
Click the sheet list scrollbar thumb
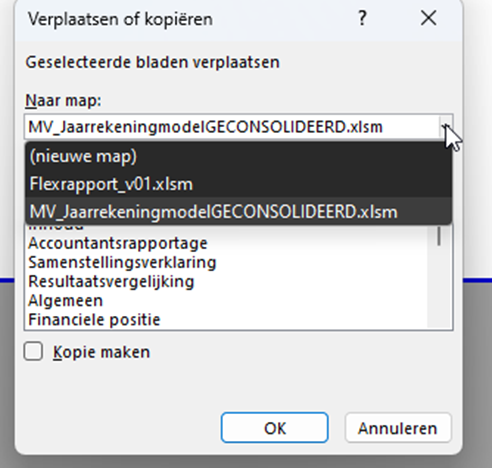pos(439,236)
